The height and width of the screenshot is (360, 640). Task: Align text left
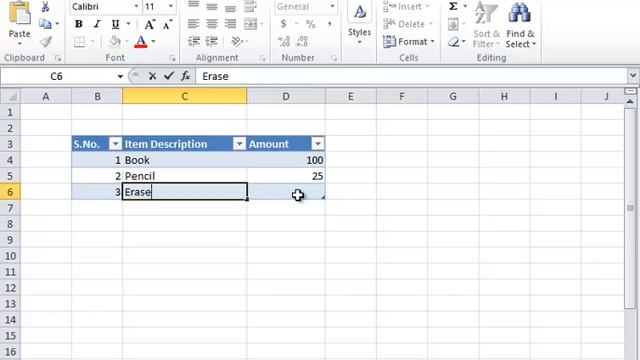193,24
